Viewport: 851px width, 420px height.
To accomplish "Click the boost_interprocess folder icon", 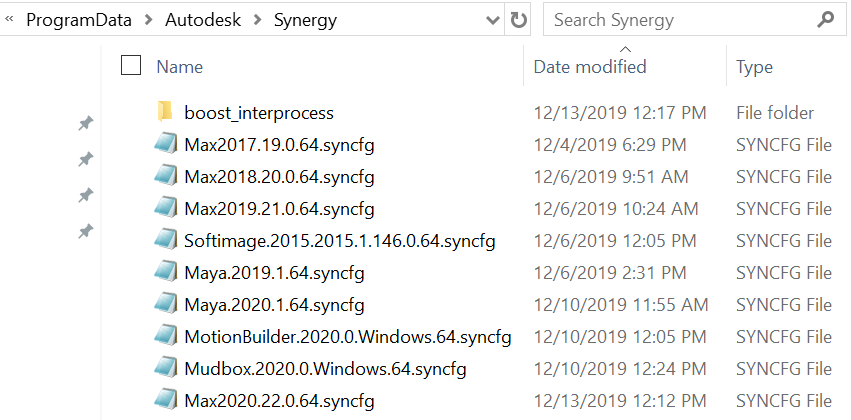I will point(165,112).
